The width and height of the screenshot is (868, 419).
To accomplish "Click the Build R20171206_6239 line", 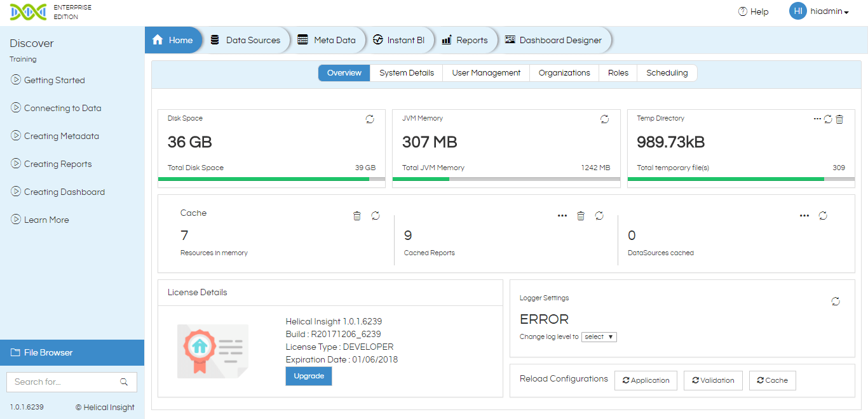I will click(x=334, y=334).
